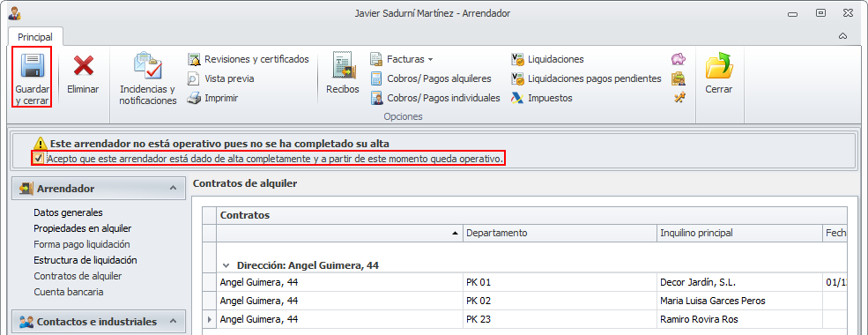
Task: Click the Cerrar folder icon
Action: pyautogui.click(x=718, y=66)
